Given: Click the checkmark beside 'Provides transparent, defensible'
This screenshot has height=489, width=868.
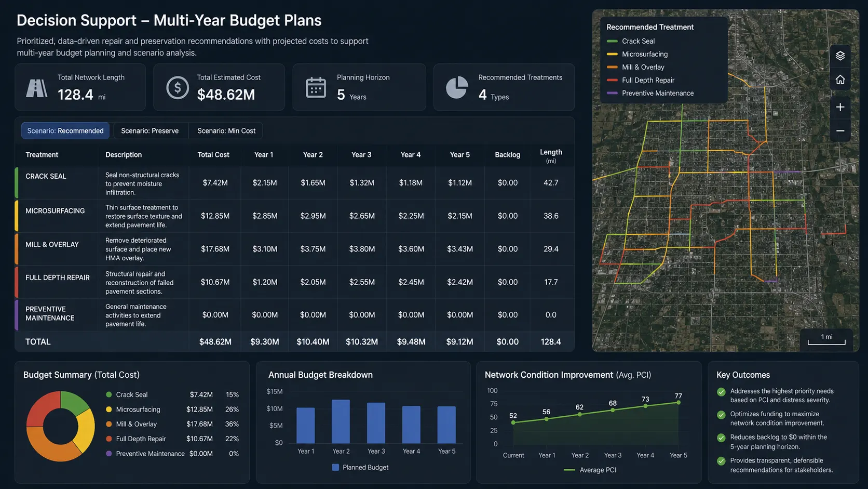Looking at the screenshot, I should pos(721,461).
